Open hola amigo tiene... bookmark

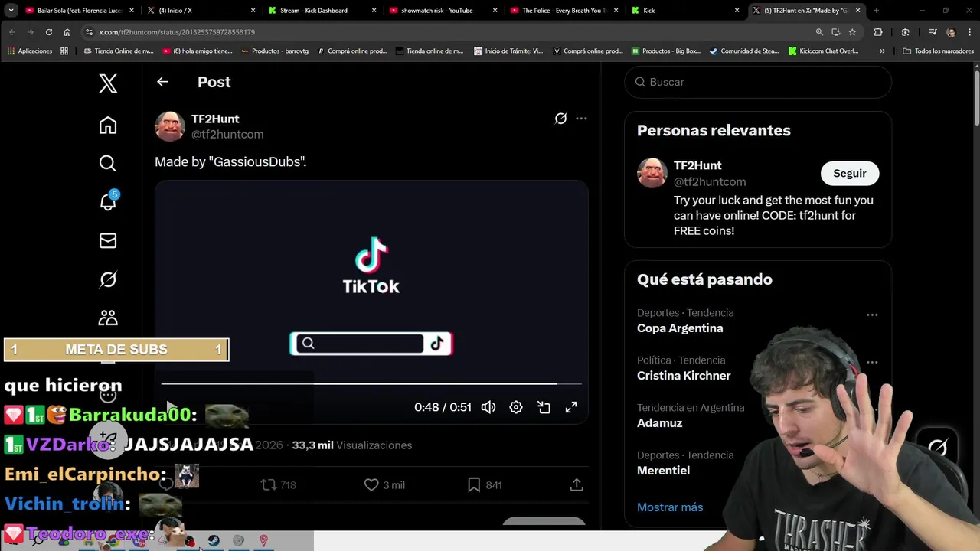coord(198,51)
